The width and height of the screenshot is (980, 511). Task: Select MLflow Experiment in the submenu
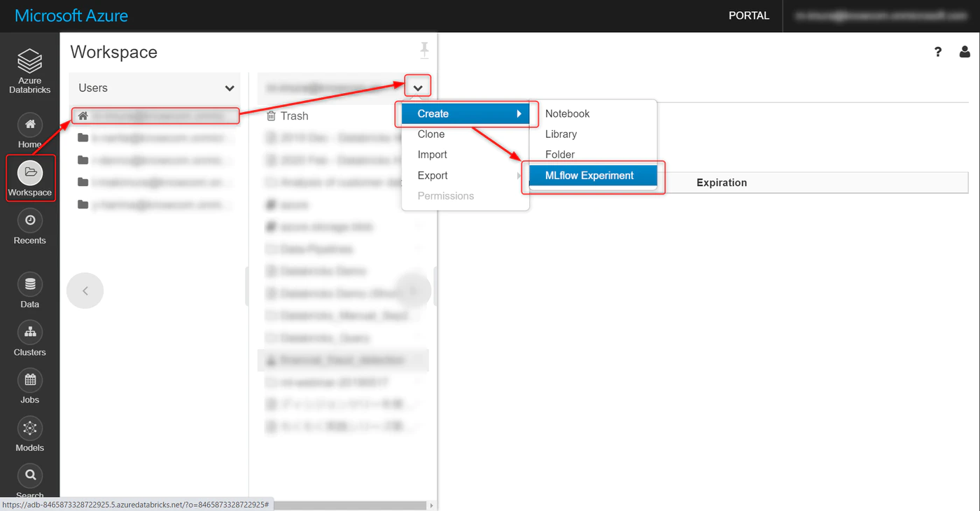click(592, 176)
